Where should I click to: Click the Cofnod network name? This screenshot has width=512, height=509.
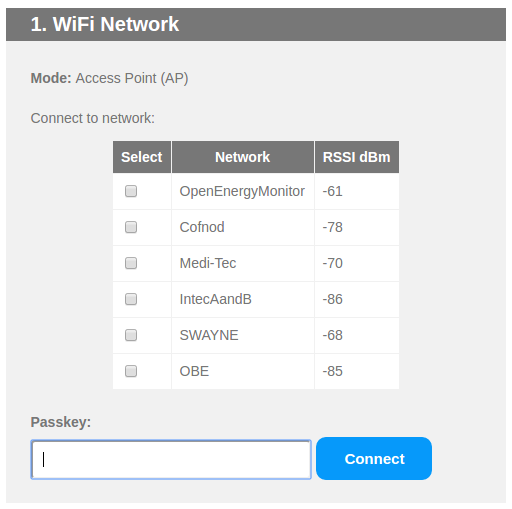coord(202,227)
